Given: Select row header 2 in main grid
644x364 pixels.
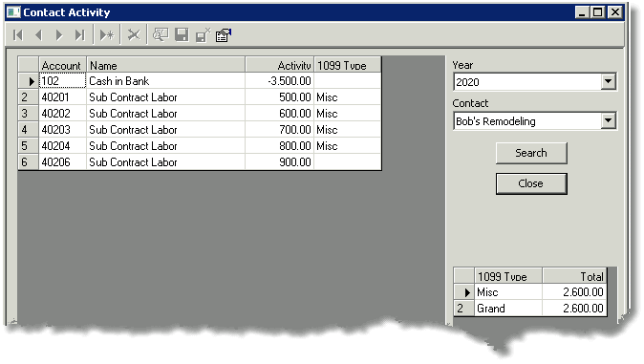Looking at the screenshot, I should (x=29, y=97).
